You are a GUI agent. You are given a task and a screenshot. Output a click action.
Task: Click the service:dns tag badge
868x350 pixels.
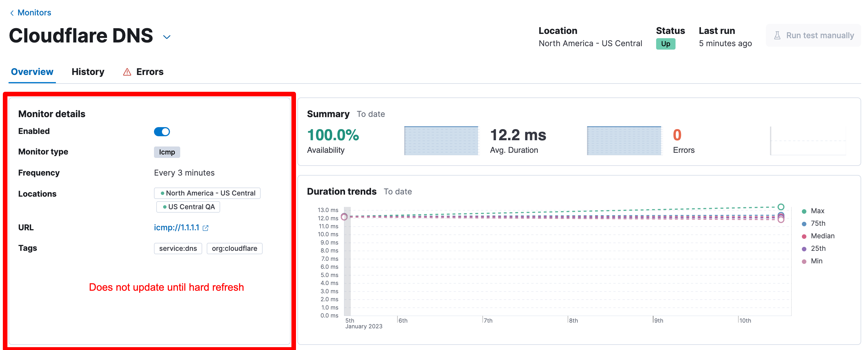(178, 248)
